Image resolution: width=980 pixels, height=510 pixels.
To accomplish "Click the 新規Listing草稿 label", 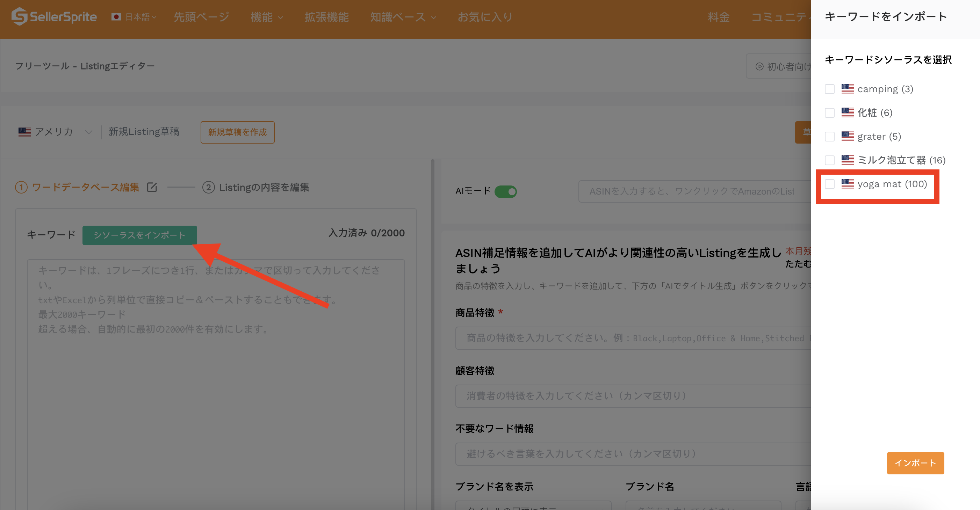I will pyautogui.click(x=144, y=132).
